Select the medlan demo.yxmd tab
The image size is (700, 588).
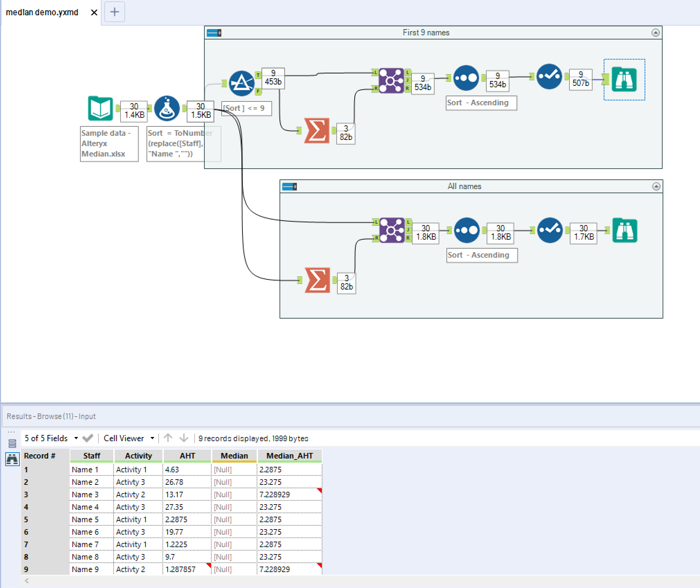43,12
